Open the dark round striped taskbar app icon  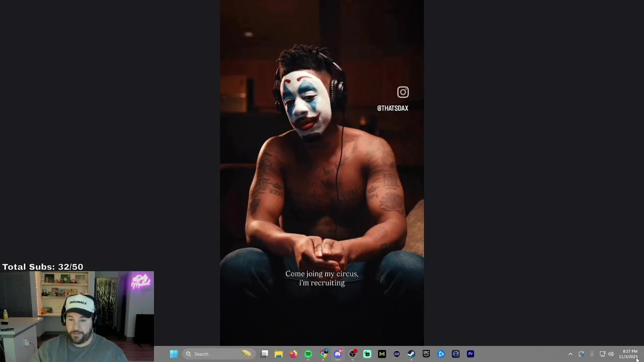[396, 354]
